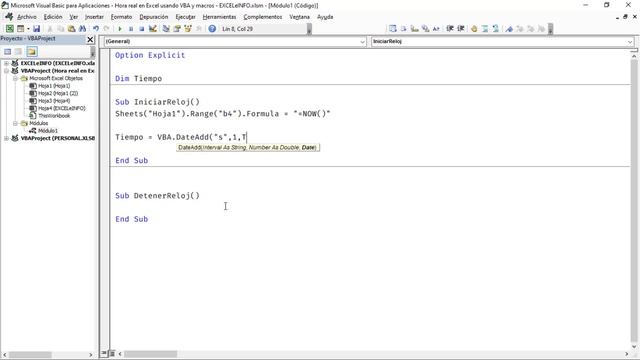Click the Complete Word icon
Viewport: 640px width, 360px height.
point(436,29)
